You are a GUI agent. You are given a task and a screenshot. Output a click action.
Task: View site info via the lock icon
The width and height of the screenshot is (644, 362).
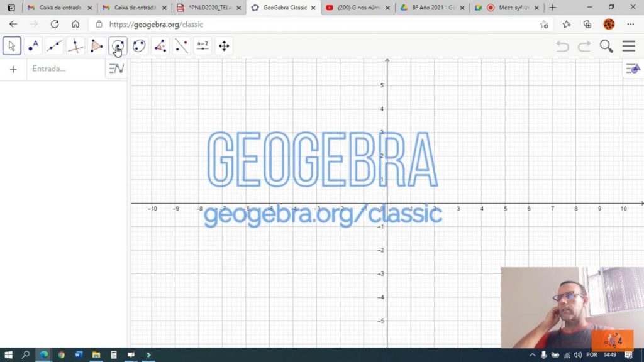(99, 25)
